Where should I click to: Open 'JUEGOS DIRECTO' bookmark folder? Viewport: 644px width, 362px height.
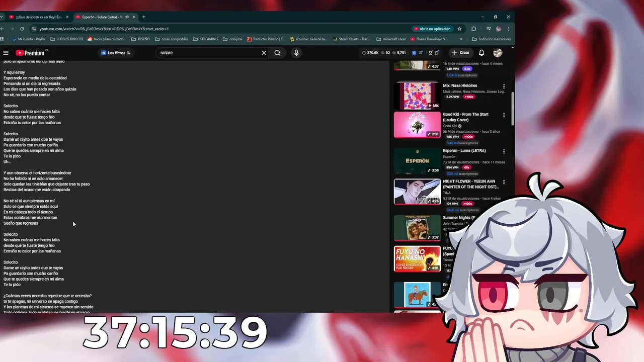[67, 39]
